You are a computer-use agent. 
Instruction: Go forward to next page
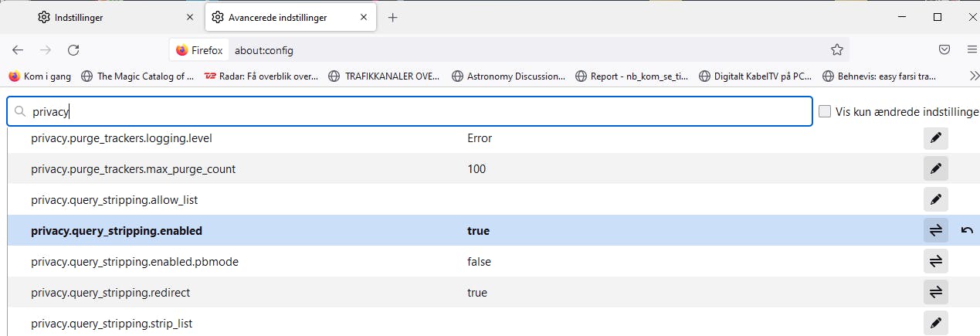pos(46,50)
